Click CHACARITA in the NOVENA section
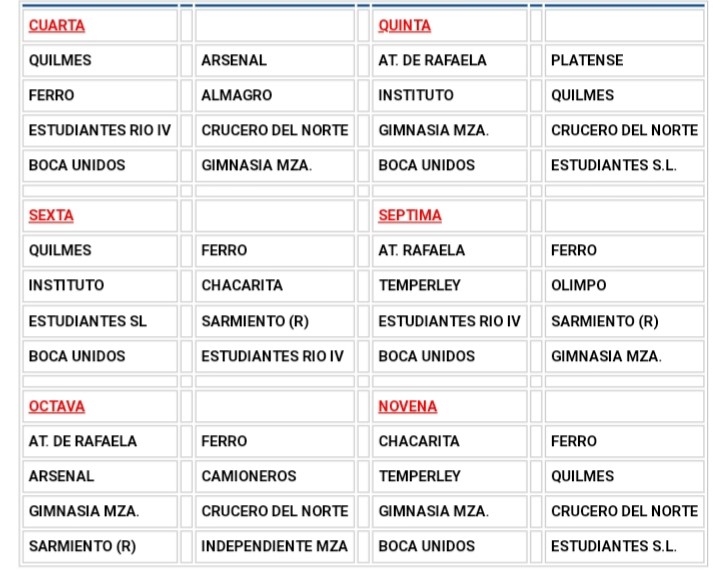The width and height of the screenshot is (713, 571). click(419, 441)
